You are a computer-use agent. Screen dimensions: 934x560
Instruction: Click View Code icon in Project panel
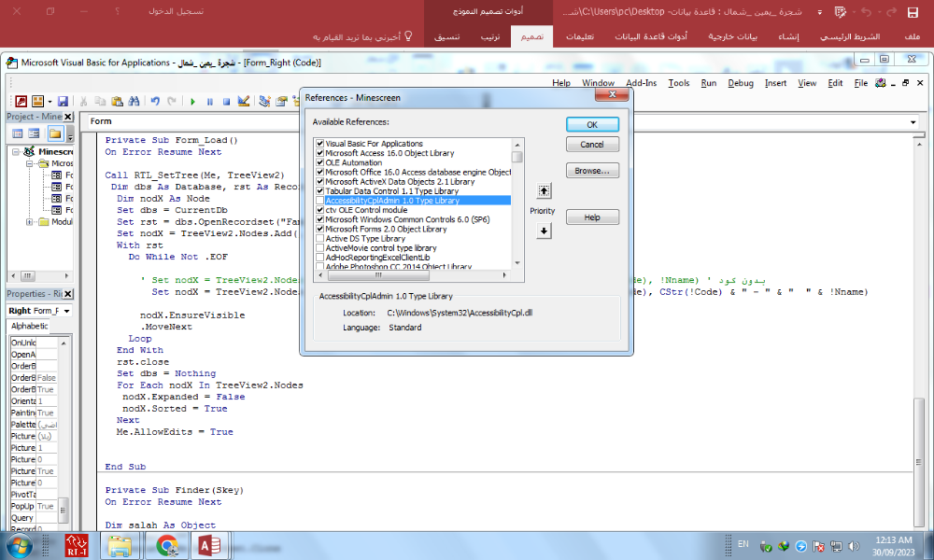point(17,133)
